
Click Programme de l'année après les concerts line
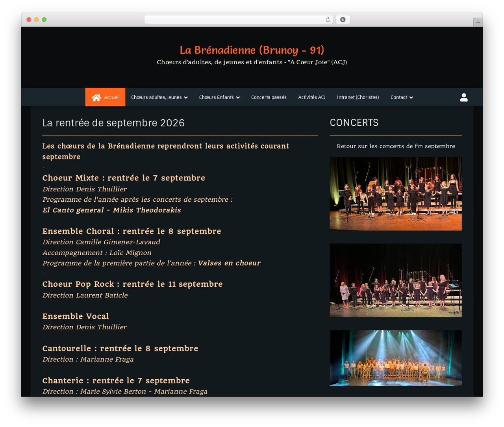pos(137,199)
